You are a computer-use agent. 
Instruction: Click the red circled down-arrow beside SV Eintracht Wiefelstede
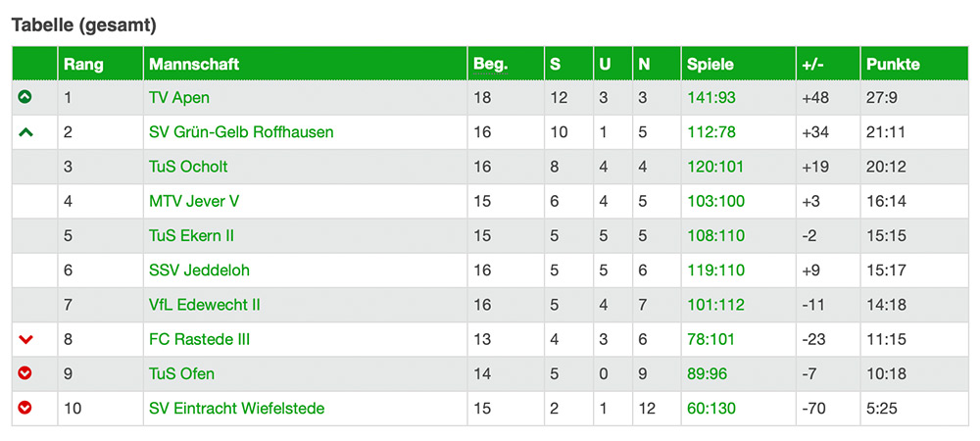coord(25,408)
